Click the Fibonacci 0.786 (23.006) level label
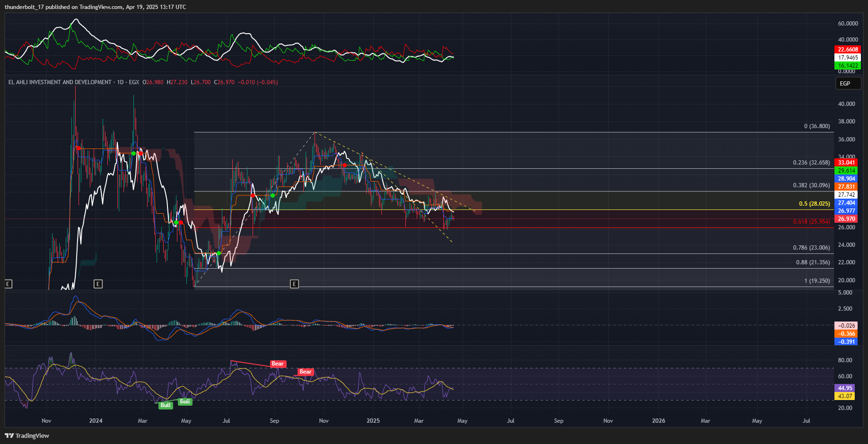This screenshot has width=868, height=444. tap(811, 248)
